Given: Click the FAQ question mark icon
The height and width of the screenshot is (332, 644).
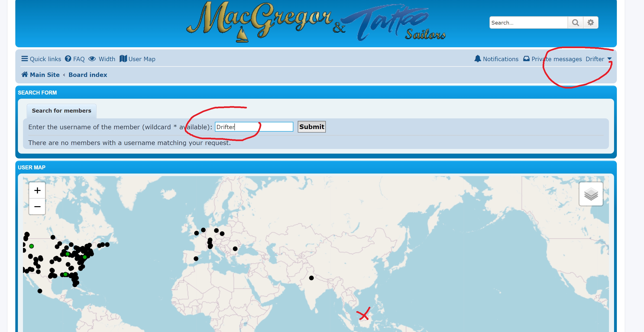Looking at the screenshot, I should coord(68,59).
